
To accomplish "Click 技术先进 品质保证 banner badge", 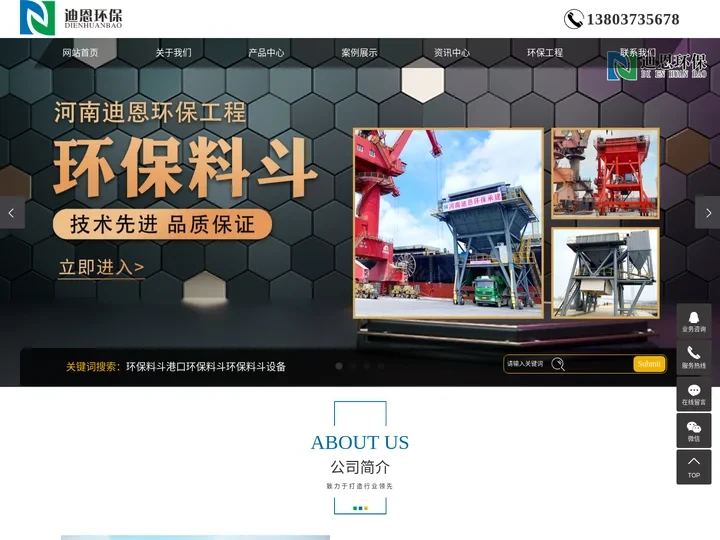I will pos(162,225).
